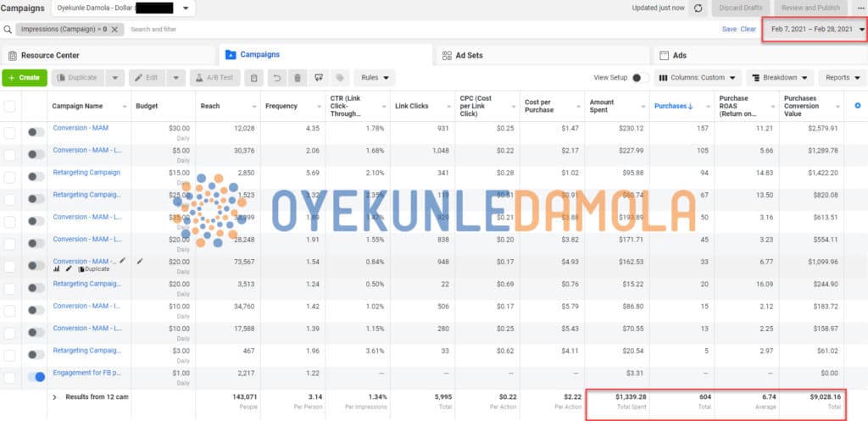Screen dimensions: 868x421
Task: Click the column customize gear icon
Action: pos(858,106)
